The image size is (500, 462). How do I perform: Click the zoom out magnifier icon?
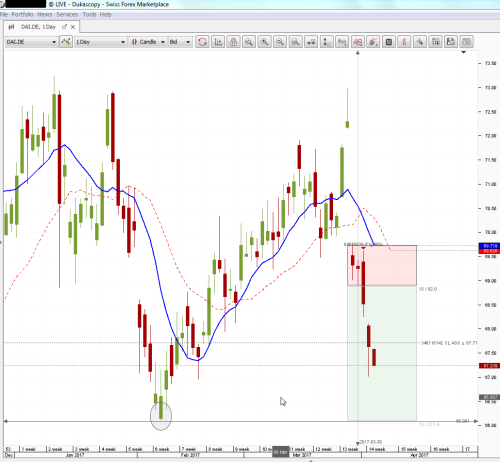(x=280, y=42)
